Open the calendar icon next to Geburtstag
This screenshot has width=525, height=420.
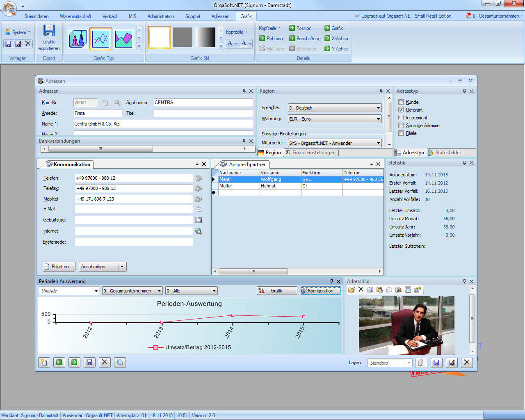(199, 220)
